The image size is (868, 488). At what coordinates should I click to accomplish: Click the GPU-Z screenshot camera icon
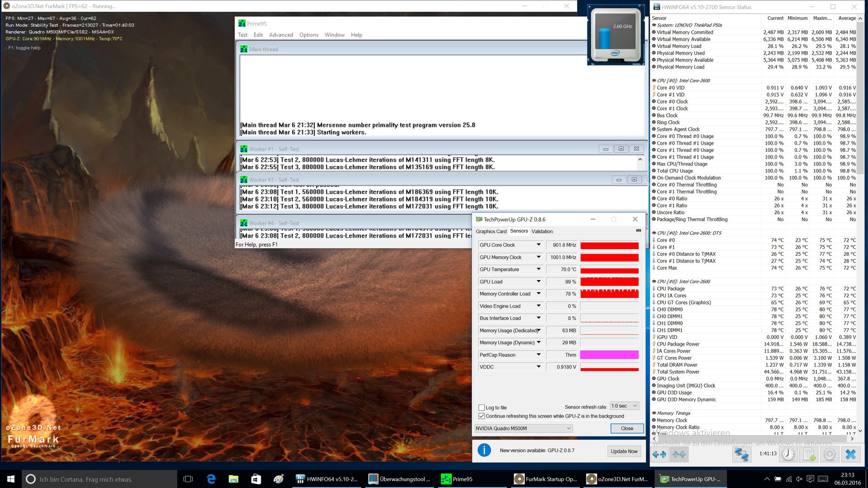coord(638,230)
